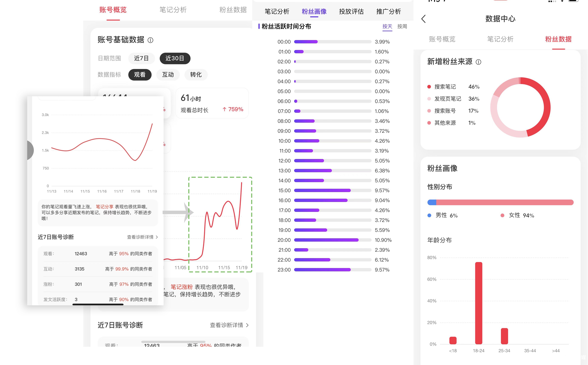Click back arrow in 数据中心 header

pos(424,19)
